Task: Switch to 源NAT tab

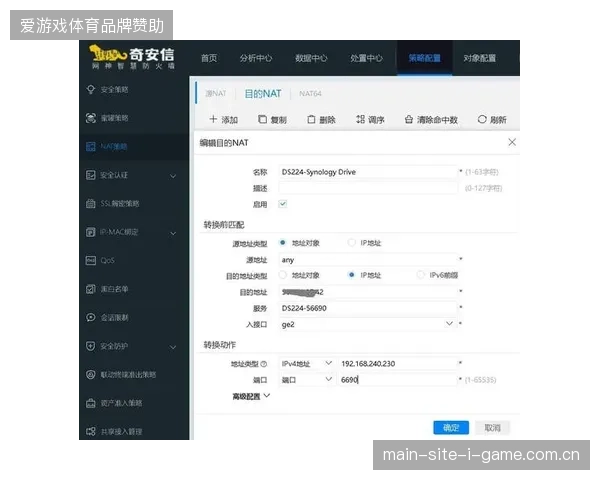Action: pyautogui.click(x=215, y=93)
